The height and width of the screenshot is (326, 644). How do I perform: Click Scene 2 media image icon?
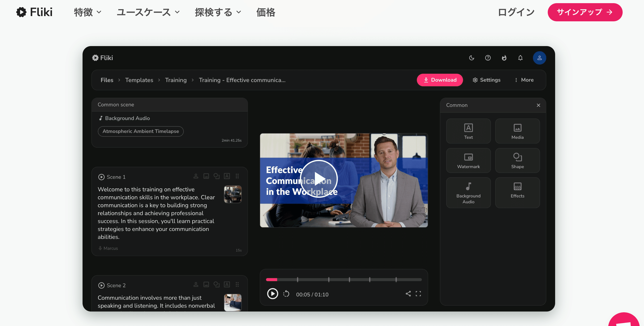[x=206, y=284]
